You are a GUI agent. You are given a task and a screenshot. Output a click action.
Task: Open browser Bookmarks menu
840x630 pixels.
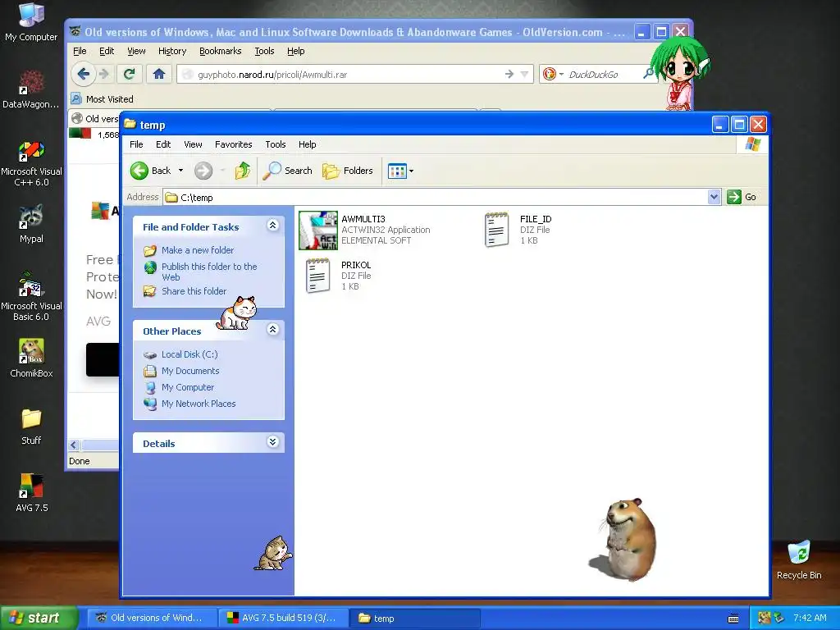coord(220,52)
